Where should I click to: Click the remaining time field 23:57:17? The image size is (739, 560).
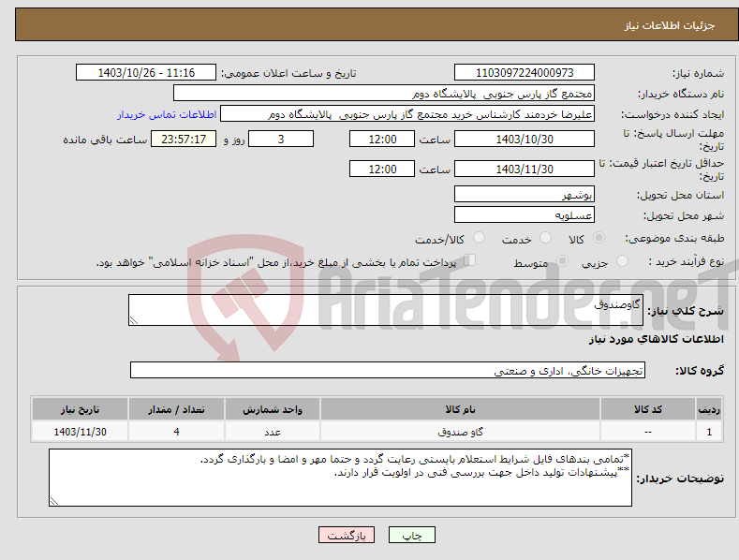pos(184,139)
